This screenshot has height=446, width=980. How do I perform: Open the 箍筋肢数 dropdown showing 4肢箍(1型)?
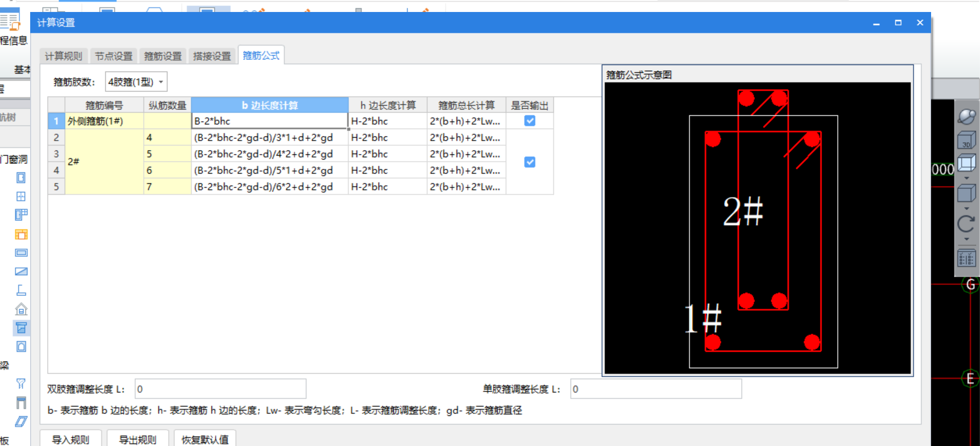[136, 82]
